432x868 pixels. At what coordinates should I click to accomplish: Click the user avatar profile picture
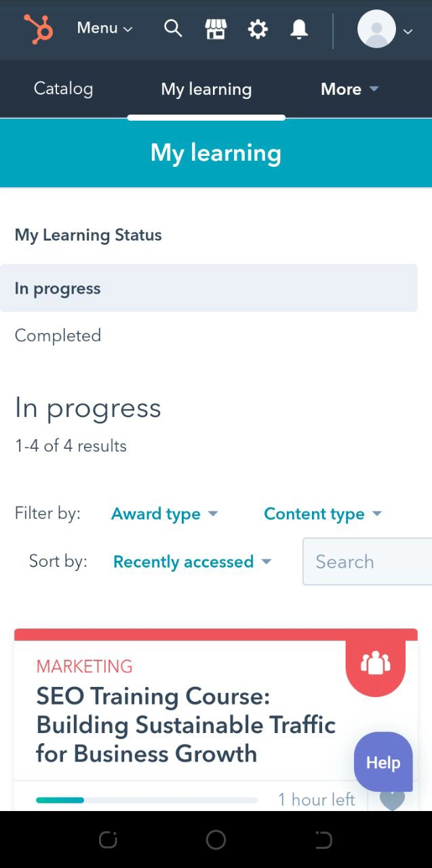376,29
